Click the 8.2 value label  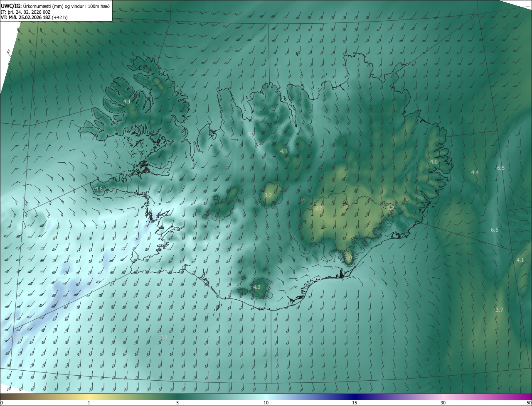coord(251,134)
